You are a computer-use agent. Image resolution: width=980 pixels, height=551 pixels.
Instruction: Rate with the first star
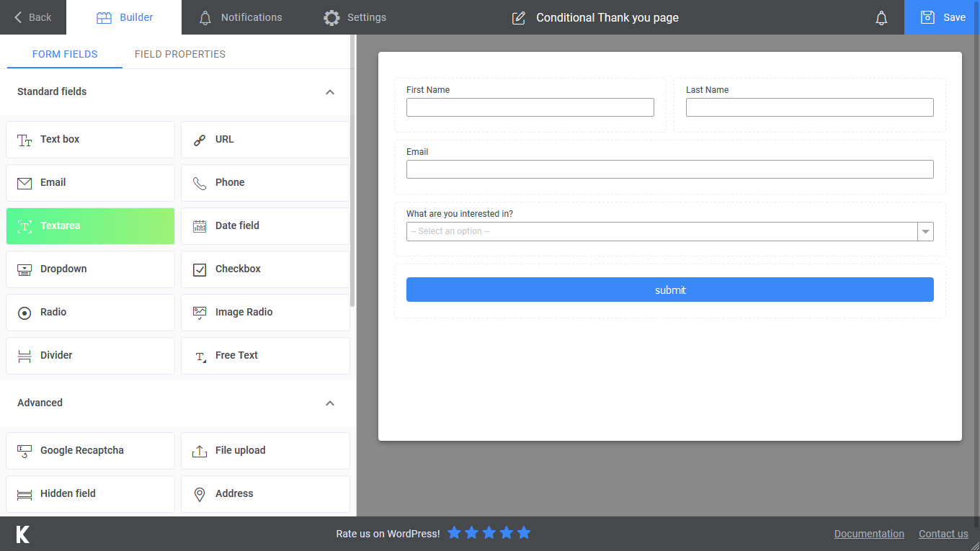click(x=454, y=533)
